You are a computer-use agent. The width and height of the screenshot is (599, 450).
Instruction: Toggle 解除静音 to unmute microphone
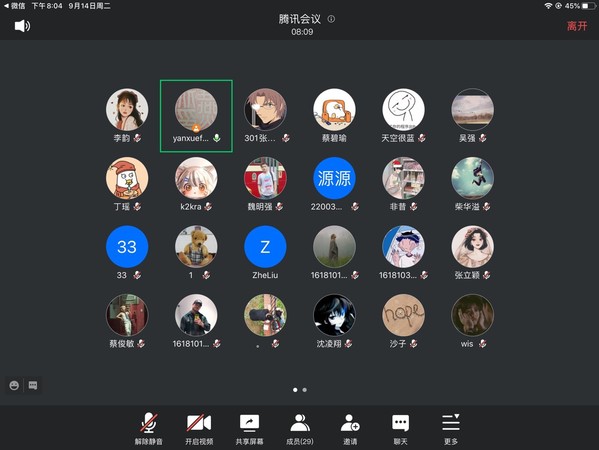[x=149, y=429]
